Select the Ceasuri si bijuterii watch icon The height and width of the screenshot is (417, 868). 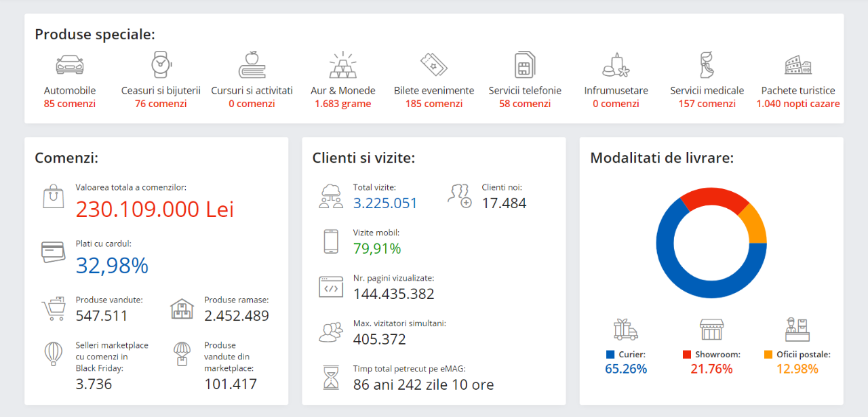click(x=161, y=65)
